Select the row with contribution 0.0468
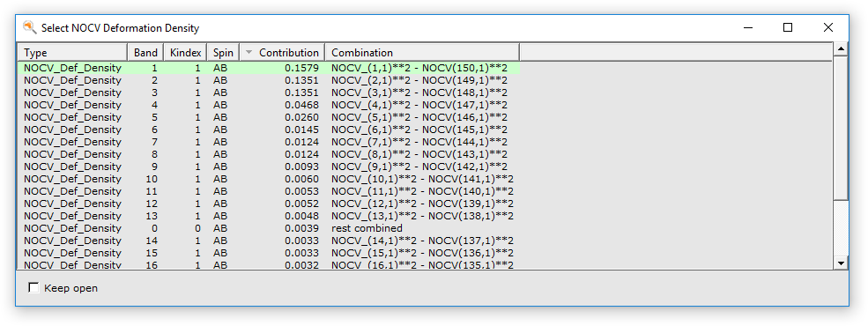Image resolution: width=868 pixels, height=326 pixels. click(269, 105)
